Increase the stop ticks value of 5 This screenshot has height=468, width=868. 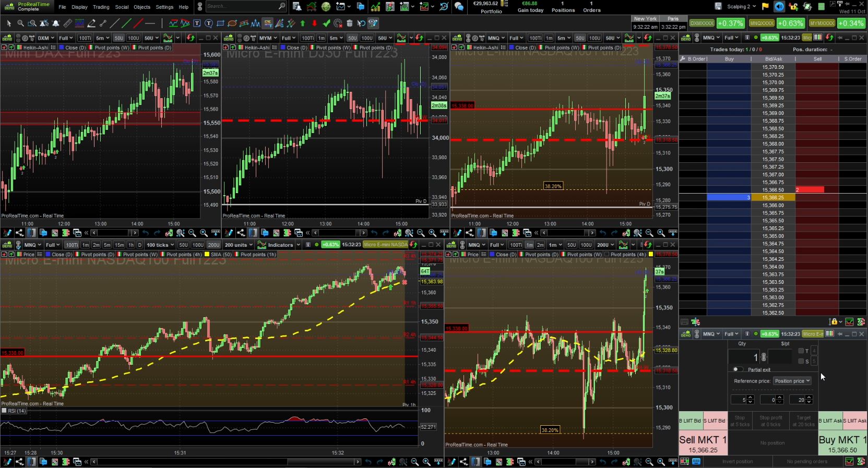pyautogui.click(x=750, y=398)
